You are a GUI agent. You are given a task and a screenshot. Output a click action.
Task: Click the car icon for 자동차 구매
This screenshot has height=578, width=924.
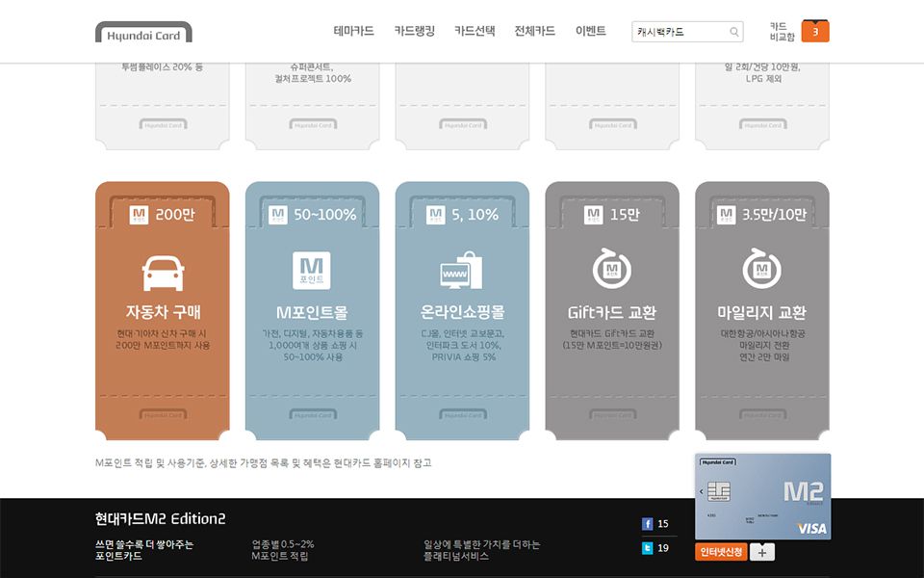pyautogui.click(x=163, y=272)
